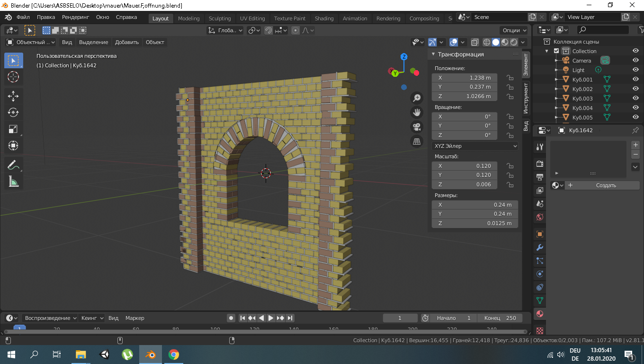Open the XYZ Эйлер rotation mode dropdown
The height and width of the screenshot is (364, 644).
(474, 146)
